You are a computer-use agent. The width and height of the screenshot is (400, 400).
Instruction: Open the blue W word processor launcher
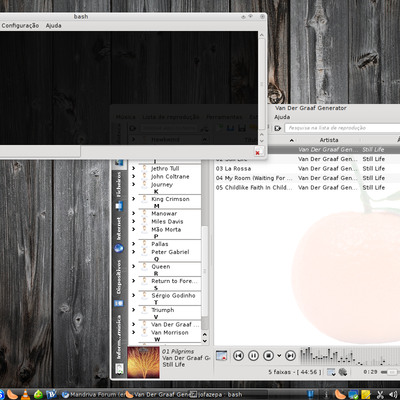52,394
